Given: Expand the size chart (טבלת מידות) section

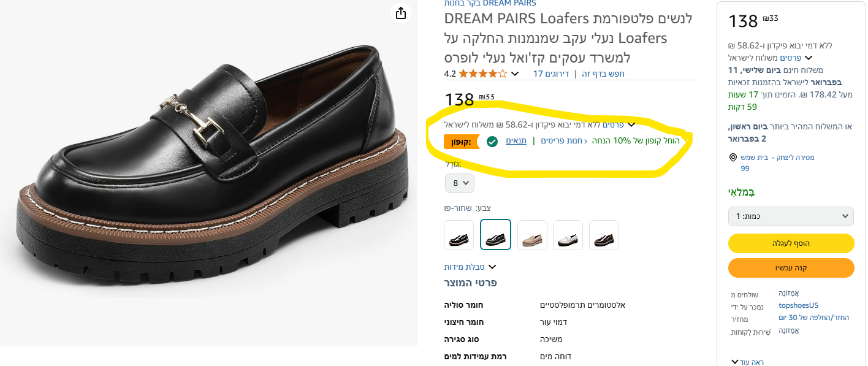Looking at the screenshot, I should tap(470, 267).
